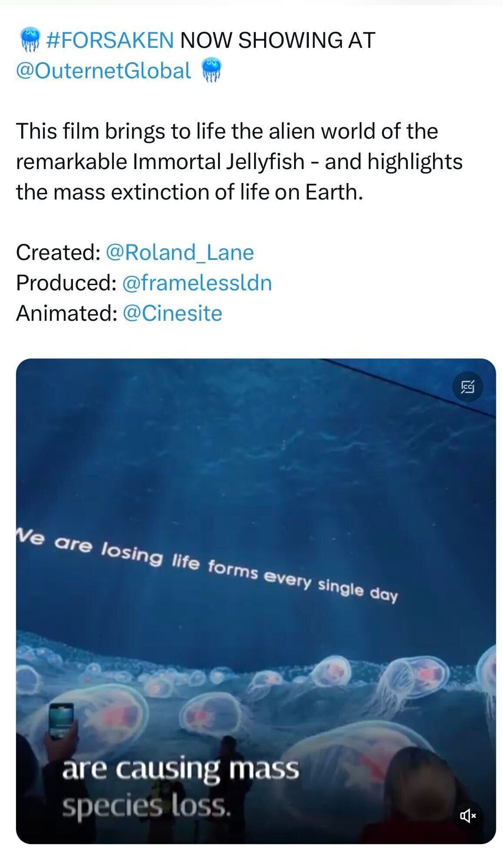Toggle closed captions on the video
Viewport: 503px width, 868px height.
tap(467, 386)
